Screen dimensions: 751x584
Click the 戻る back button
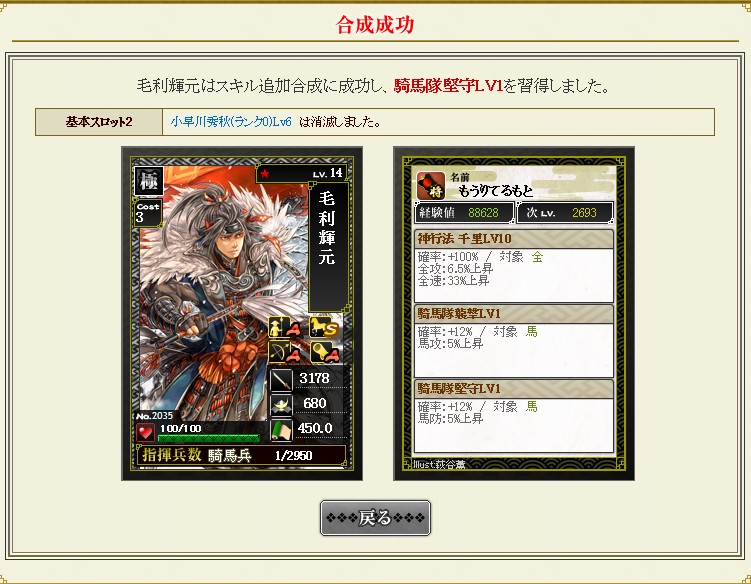pos(375,518)
